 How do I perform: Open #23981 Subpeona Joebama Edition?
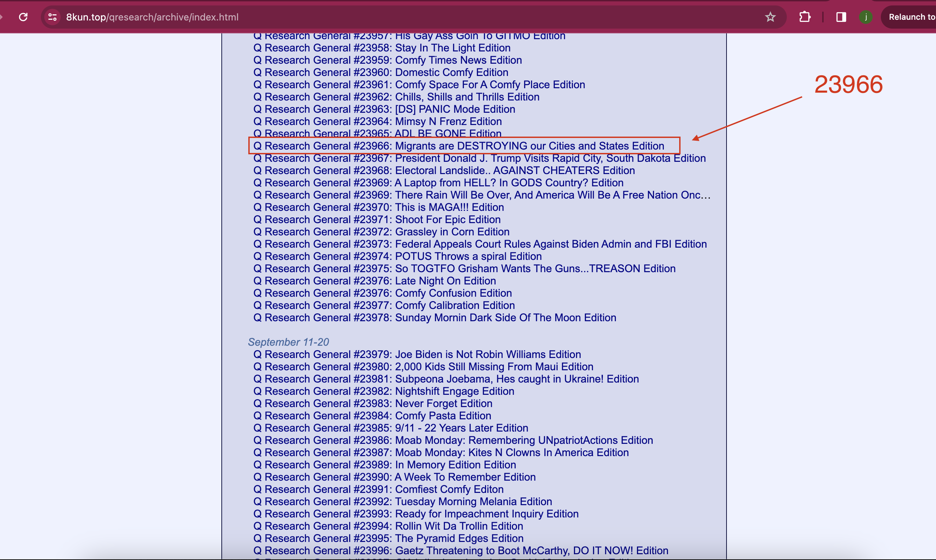pyautogui.click(x=446, y=379)
